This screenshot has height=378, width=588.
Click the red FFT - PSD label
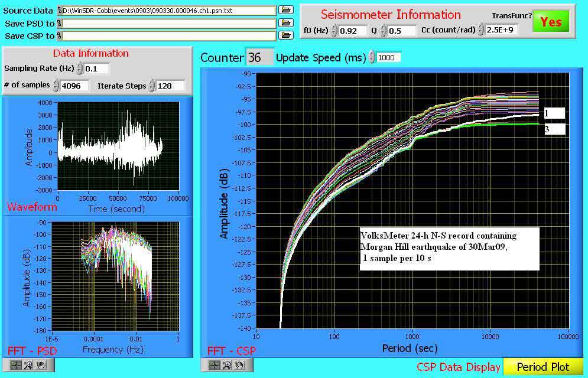click(x=32, y=351)
